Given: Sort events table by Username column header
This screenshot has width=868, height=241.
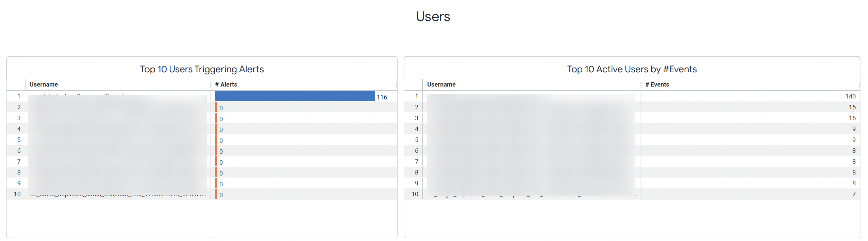Looking at the screenshot, I should pos(441,85).
